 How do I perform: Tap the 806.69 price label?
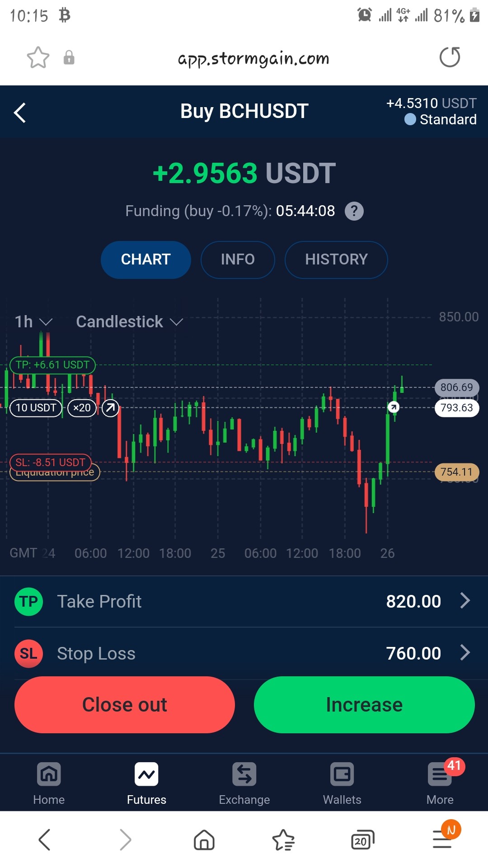click(x=457, y=387)
